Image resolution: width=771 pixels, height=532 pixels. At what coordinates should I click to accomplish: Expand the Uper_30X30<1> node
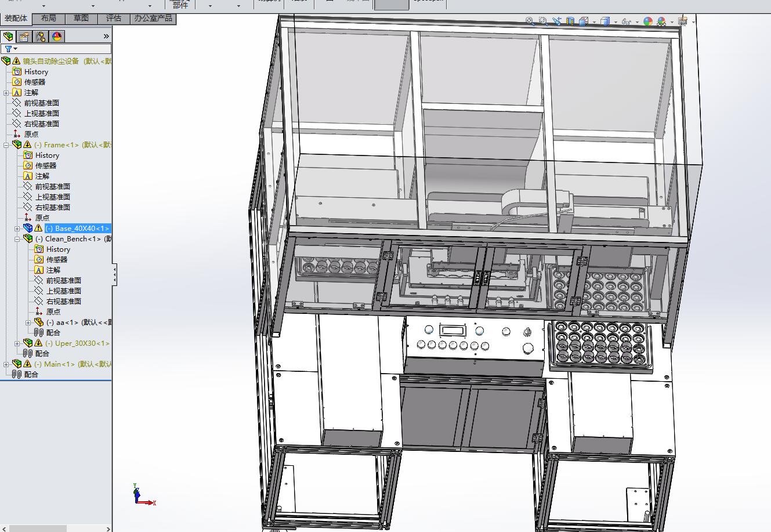[x=17, y=343]
